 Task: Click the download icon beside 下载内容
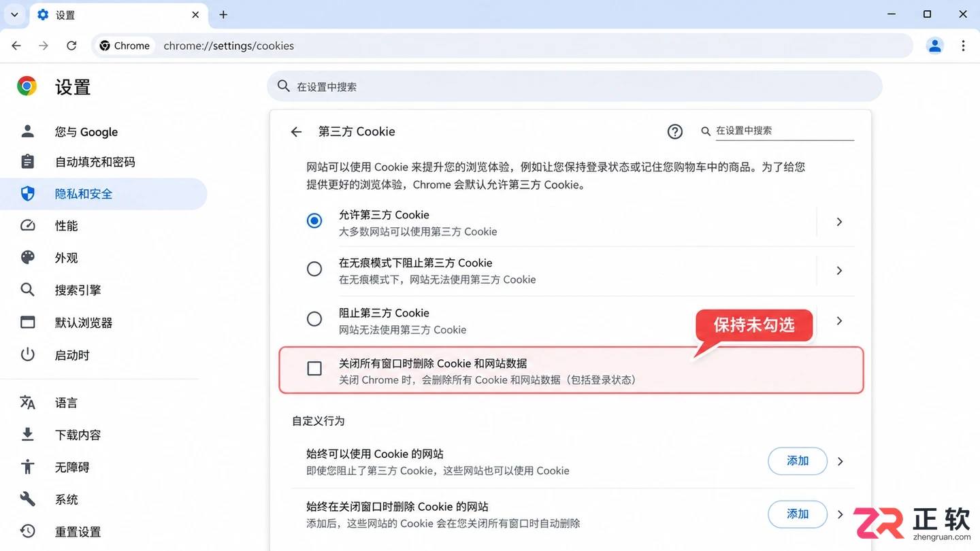click(27, 434)
